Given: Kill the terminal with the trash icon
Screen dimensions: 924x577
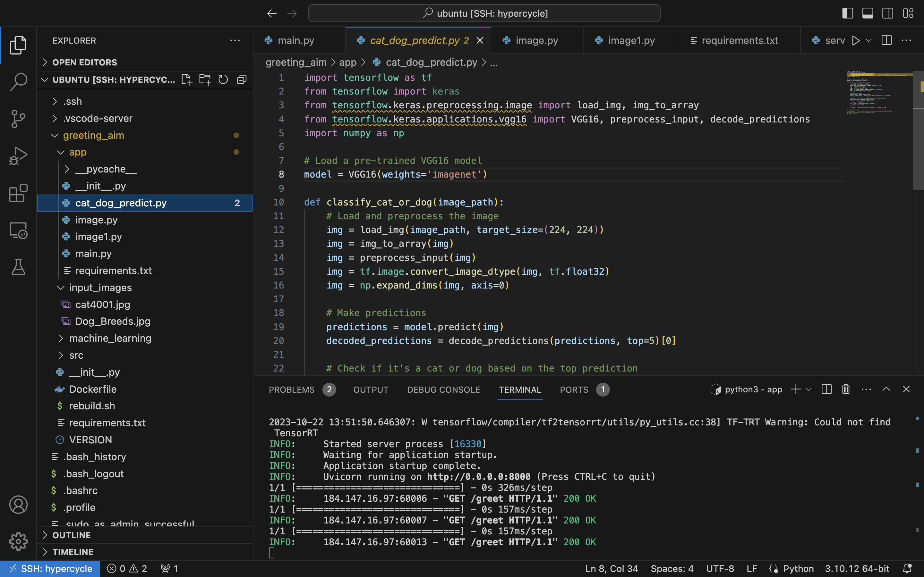Looking at the screenshot, I should (x=845, y=389).
